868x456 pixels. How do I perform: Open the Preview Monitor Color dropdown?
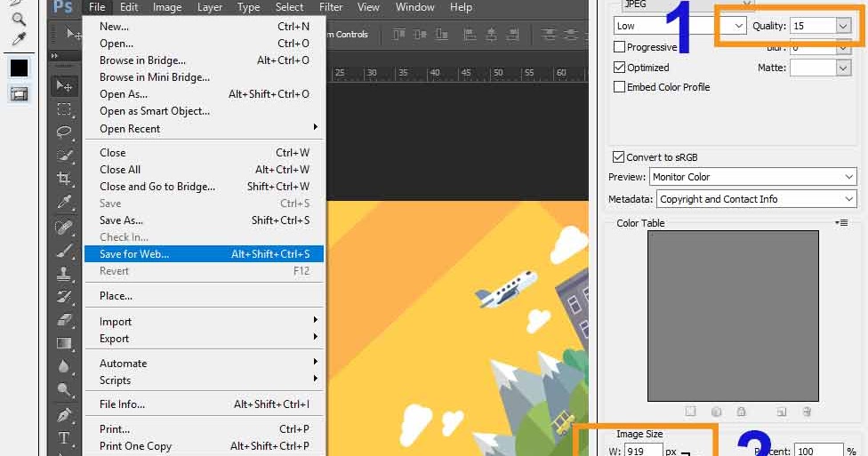753,177
